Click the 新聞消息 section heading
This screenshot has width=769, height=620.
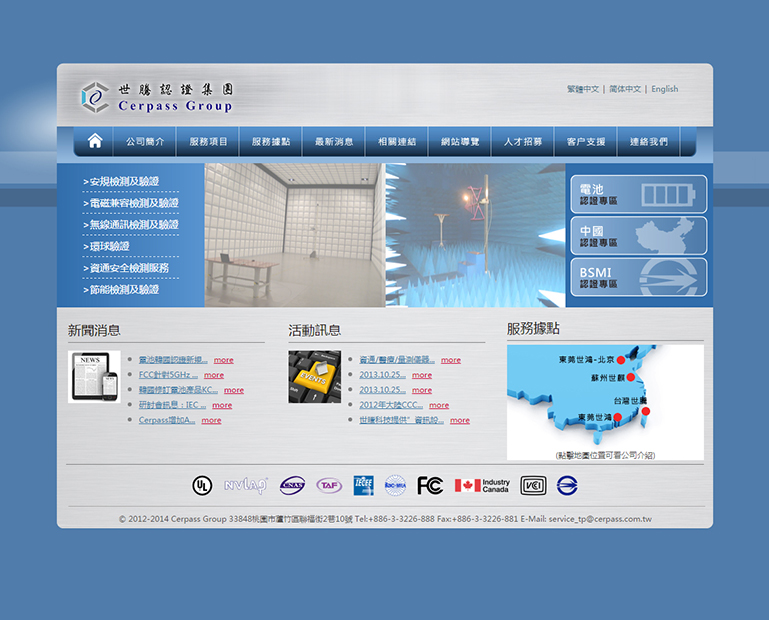click(x=94, y=330)
